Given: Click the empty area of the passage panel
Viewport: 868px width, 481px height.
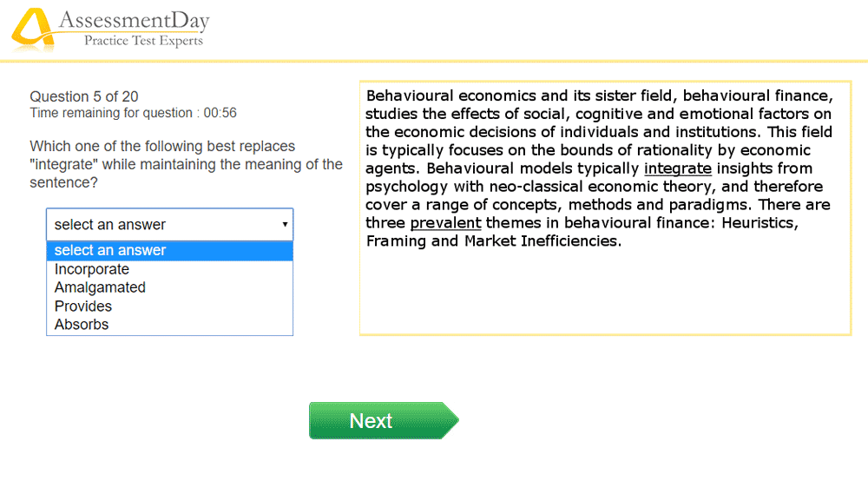Looking at the screenshot, I should [605, 293].
